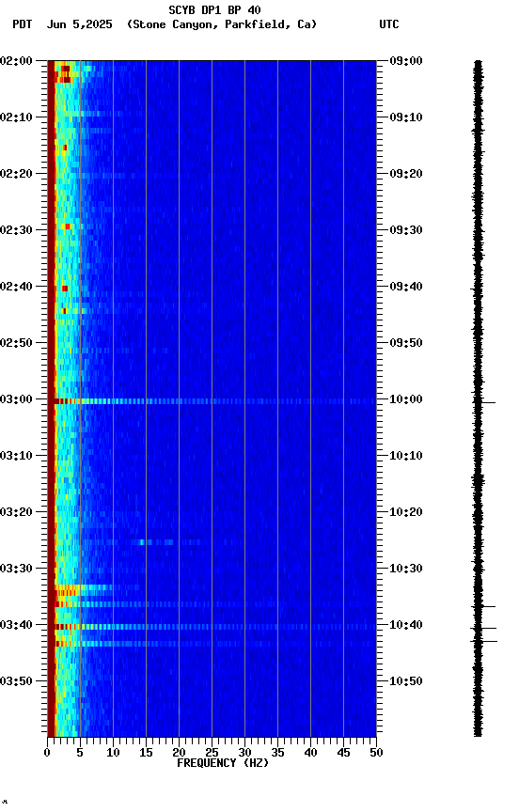Click the 45 Hz frequency tick label

[x=343, y=753]
